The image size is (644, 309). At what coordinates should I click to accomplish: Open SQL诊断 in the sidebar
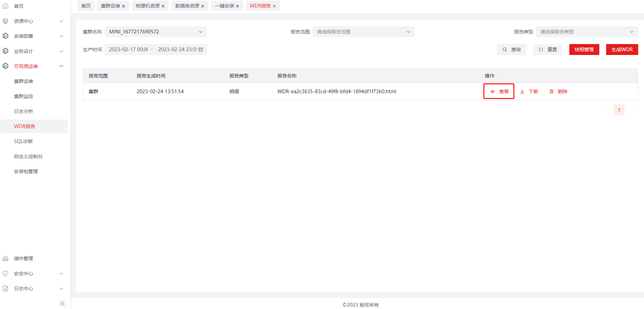(24, 141)
